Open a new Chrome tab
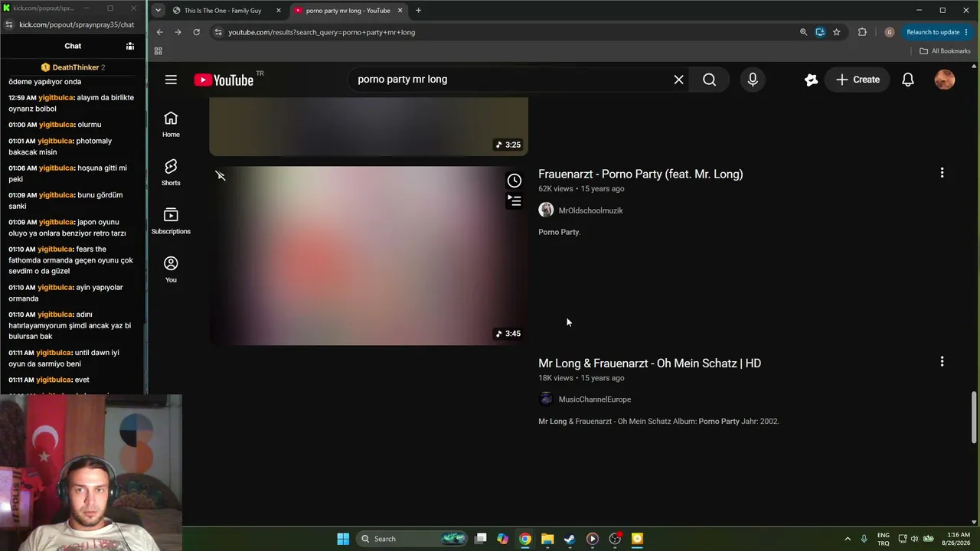The height and width of the screenshot is (551, 980). click(x=418, y=11)
